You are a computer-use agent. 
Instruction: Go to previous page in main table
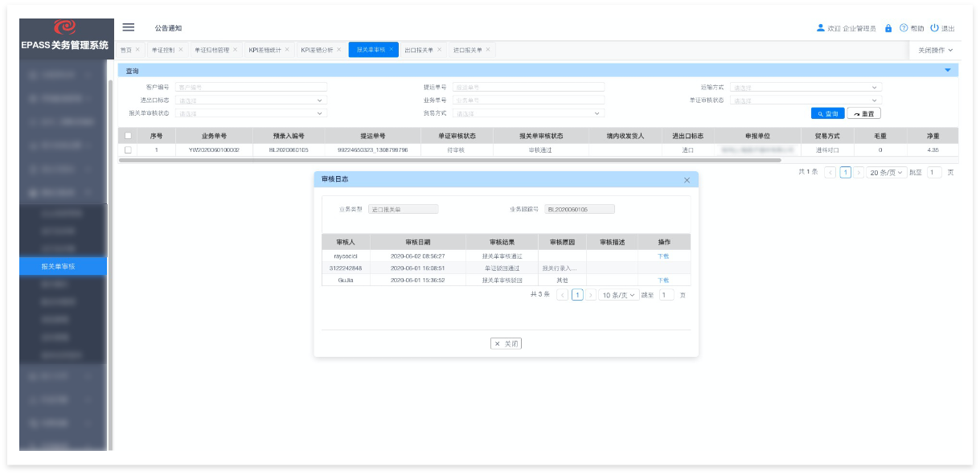(830, 172)
